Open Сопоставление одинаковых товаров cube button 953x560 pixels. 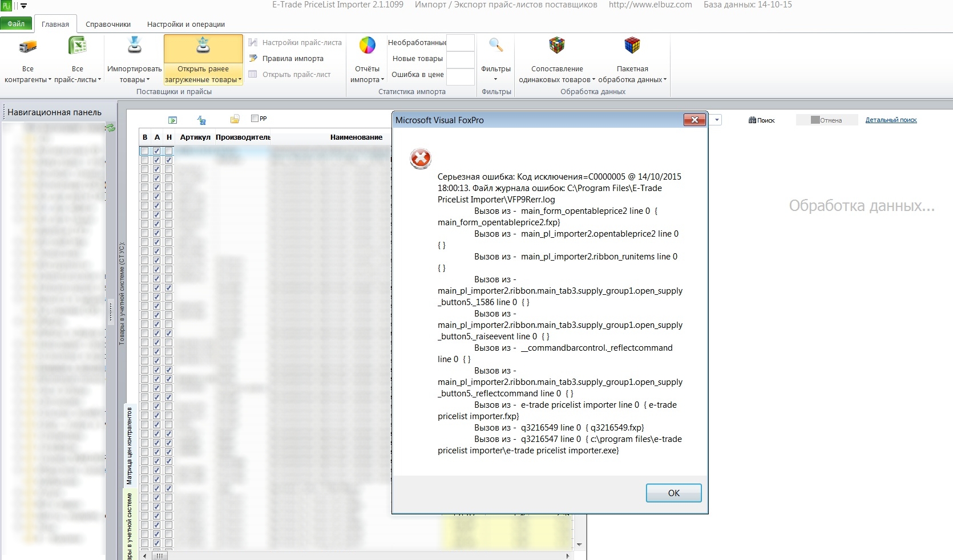(557, 59)
